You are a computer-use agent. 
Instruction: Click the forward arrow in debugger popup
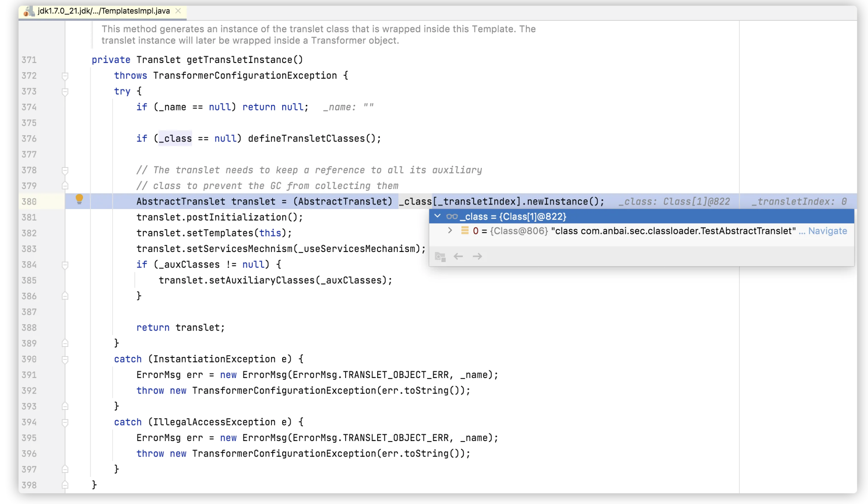coord(477,256)
